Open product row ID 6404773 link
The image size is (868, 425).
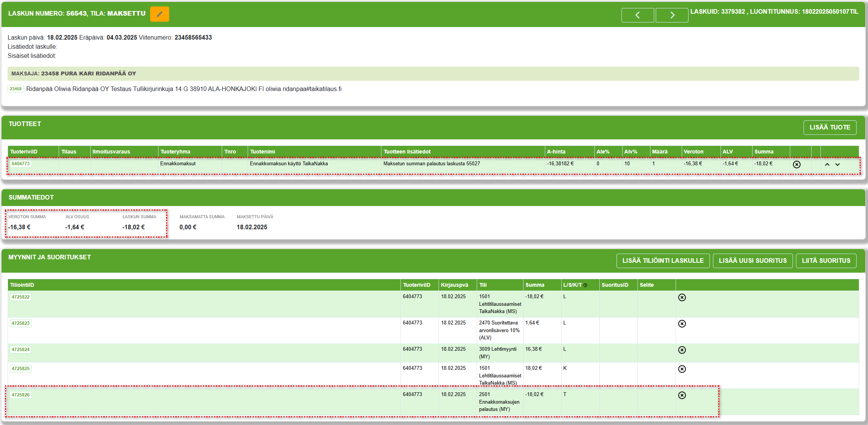coord(21,164)
